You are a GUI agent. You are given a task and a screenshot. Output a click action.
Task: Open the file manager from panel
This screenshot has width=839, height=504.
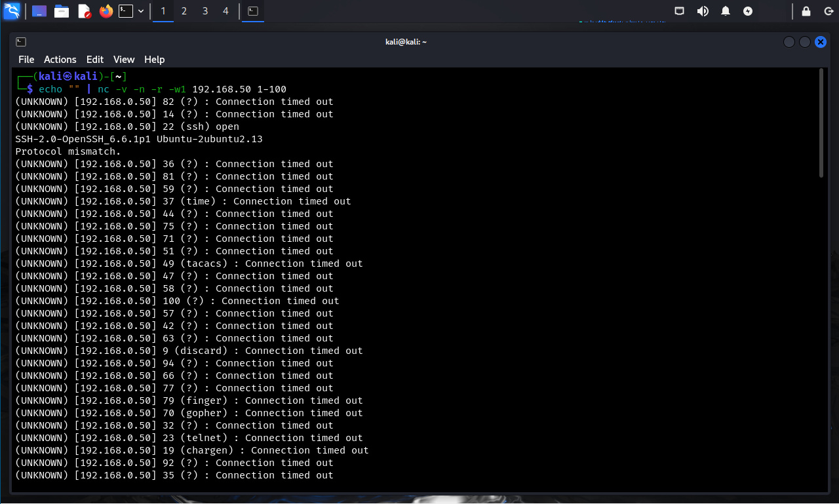point(62,11)
